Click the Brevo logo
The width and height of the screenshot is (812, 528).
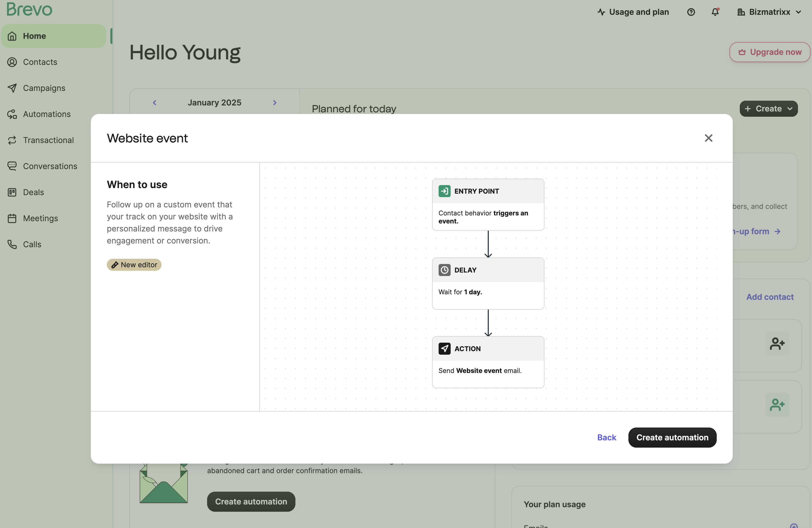coord(29,9)
